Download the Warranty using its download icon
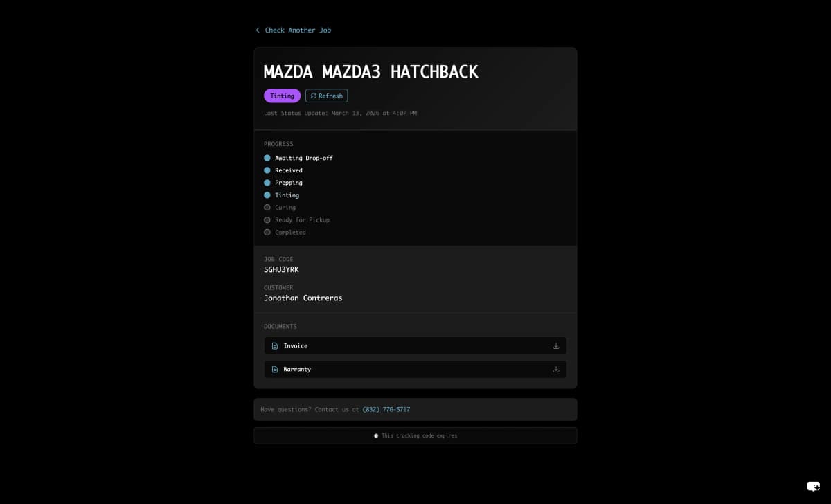The height and width of the screenshot is (504, 831). coord(555,370)
